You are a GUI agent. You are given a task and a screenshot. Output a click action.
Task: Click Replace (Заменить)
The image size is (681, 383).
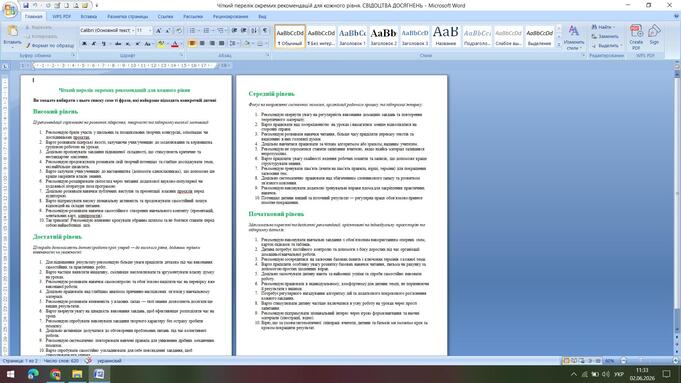[x=605, y=36]
